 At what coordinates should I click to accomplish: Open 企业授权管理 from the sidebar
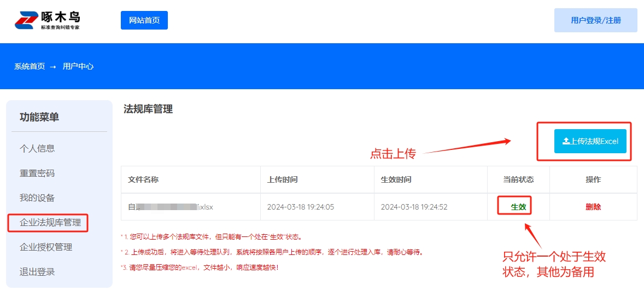click(x=46, y=247)
